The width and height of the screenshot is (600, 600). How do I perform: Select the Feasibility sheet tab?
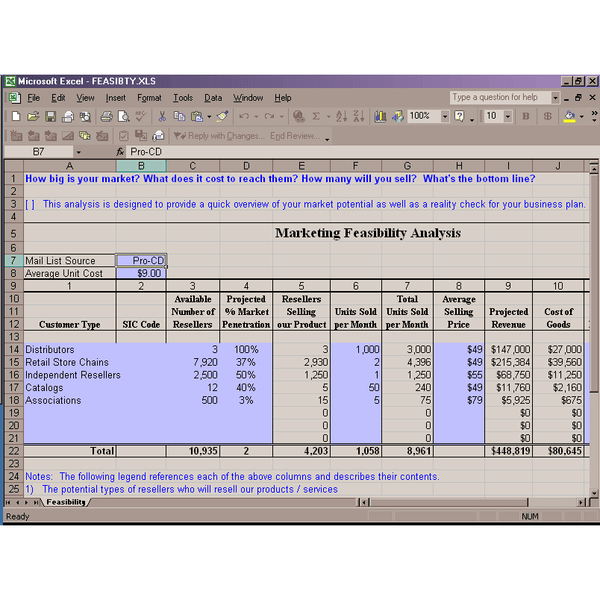pos(66,502)
